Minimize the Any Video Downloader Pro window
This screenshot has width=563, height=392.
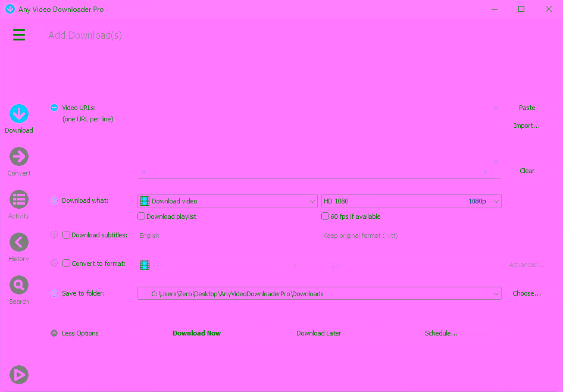(x=495, y=9)
